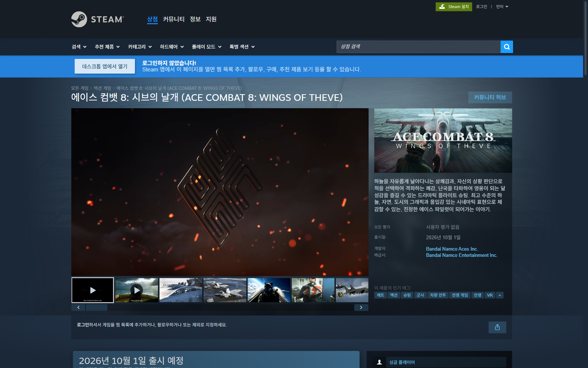Viewport: 588px width, 368px height.
Task: Select the 제트 tag
Action: 380,295
